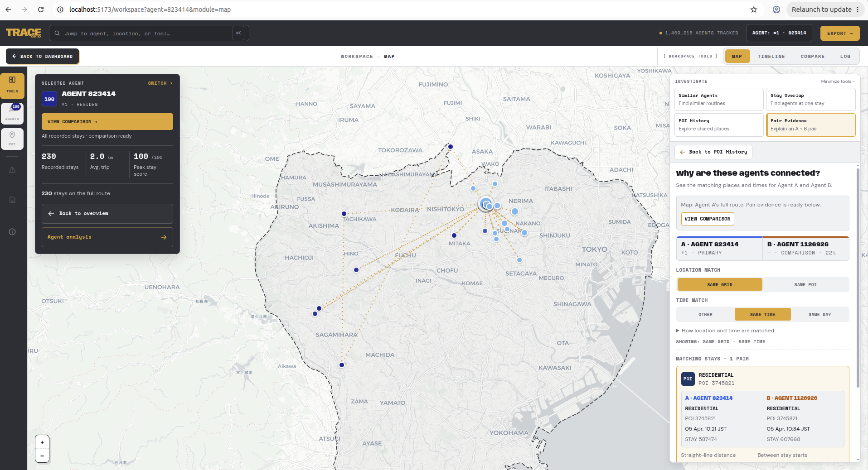The width and height of the screenshot is (868, 470).
Task: Reload the browser page
Action: (x=41, y=10)
